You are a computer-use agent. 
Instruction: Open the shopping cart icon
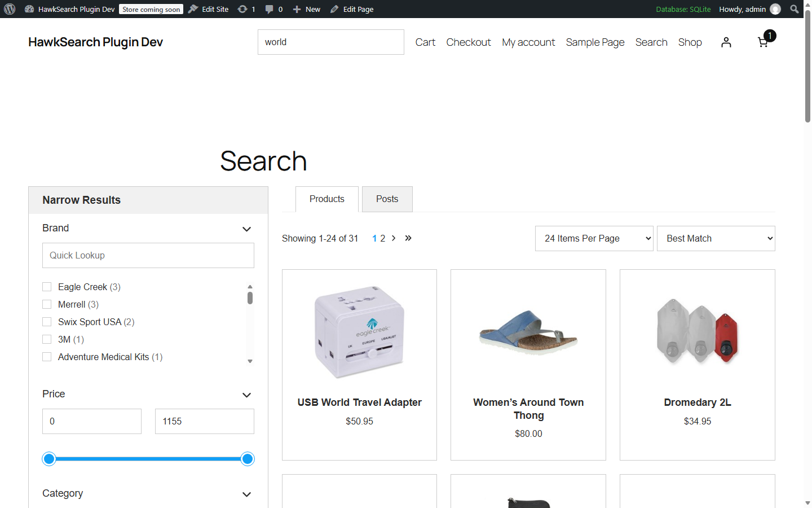pos(762,42)
